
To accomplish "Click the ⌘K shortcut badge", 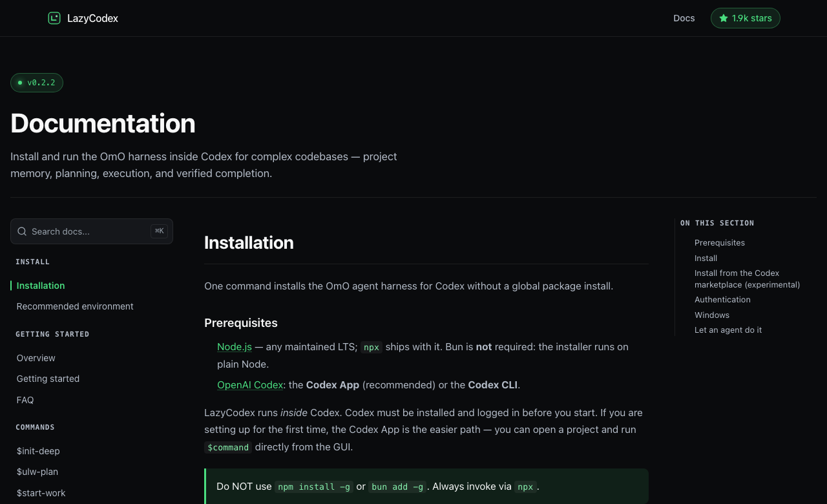I will tap(159, 231).
